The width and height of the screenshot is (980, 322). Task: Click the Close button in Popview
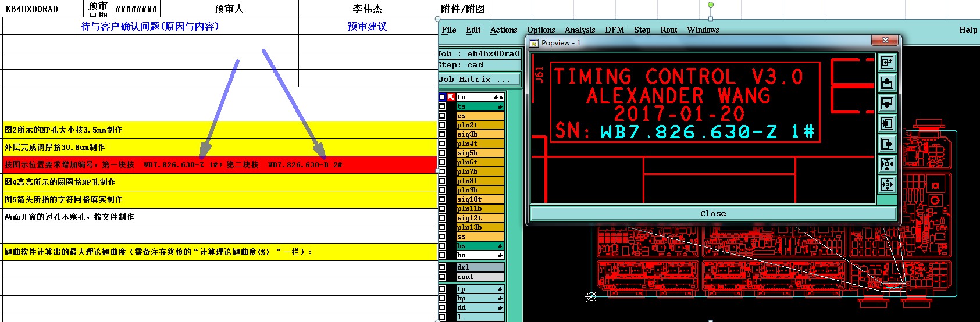713,214
